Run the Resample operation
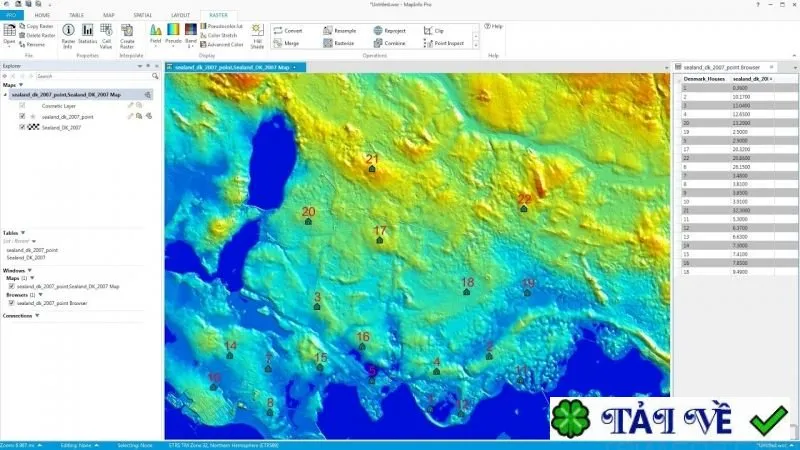Screen dimensions: 800x450 coord(340,31)
